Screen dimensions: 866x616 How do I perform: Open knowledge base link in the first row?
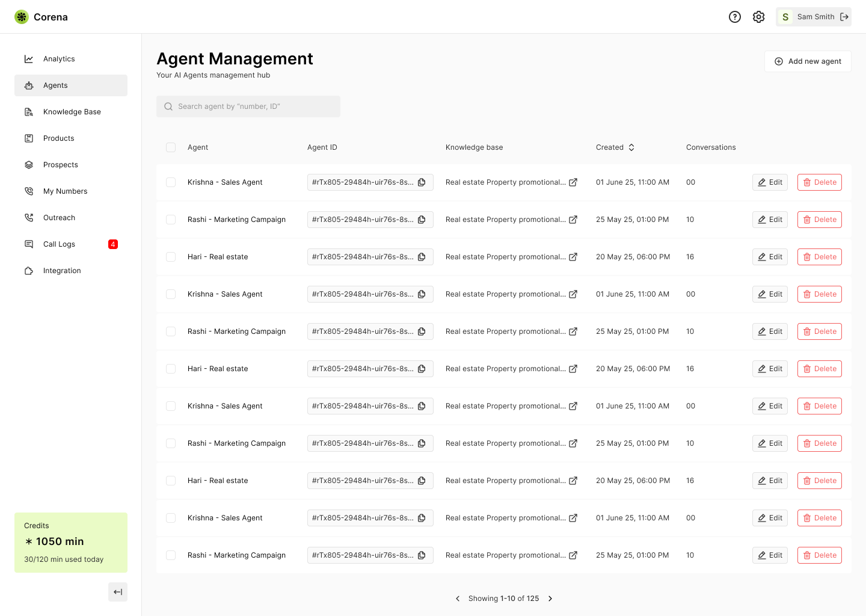coord(573,182)
